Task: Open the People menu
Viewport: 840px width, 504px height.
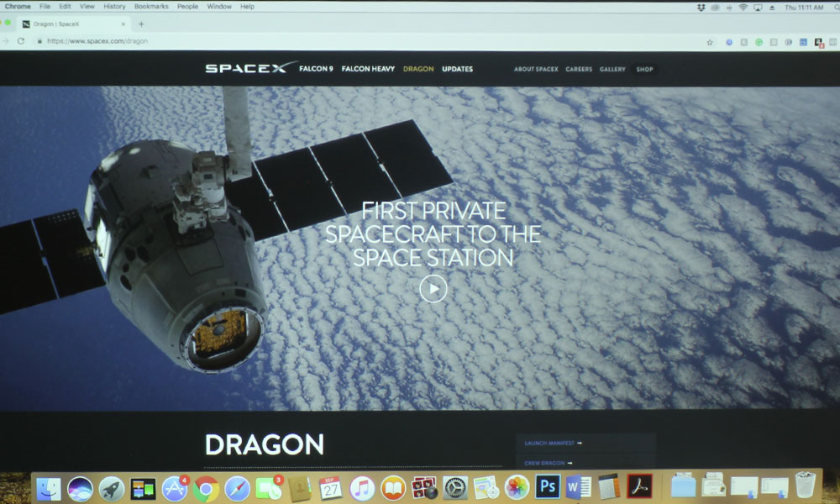Action: point(187,7)
